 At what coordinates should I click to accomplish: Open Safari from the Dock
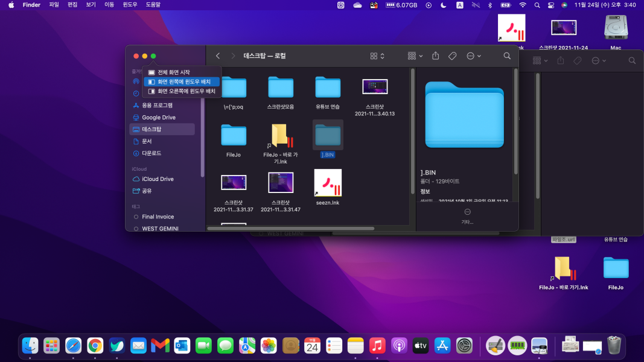tap(73, 346)
